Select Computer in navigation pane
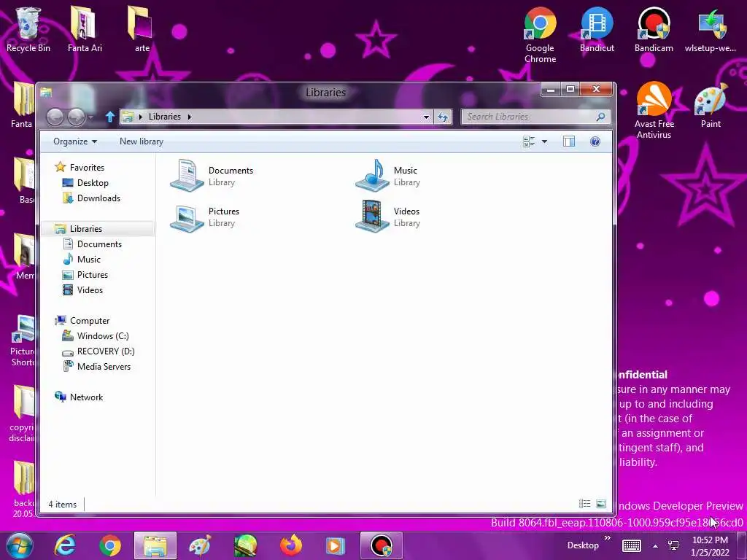Viewport: 747px width, 560px height. (x=90, y=321)
